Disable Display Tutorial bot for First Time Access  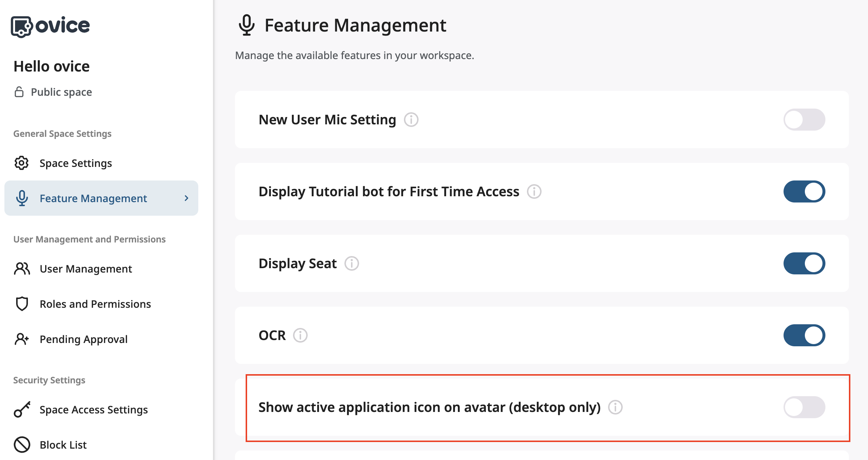point(804,191)
